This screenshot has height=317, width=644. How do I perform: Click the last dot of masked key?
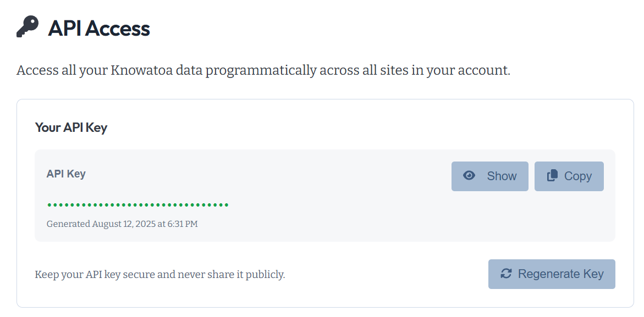pyautogui.click(x=227, y=205)
